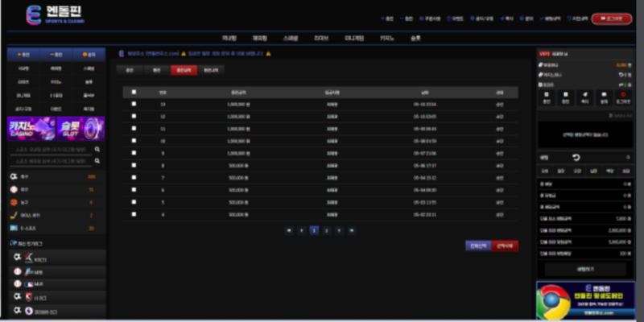Check the box for row number 4

coord(134,214)
